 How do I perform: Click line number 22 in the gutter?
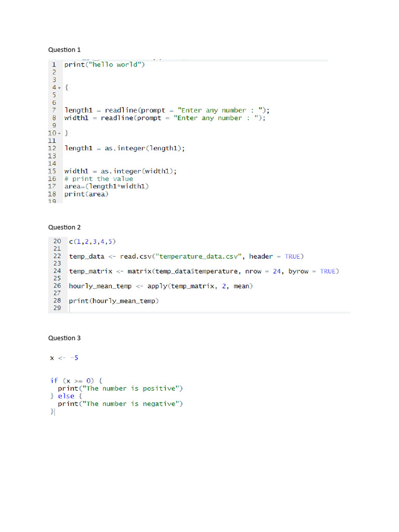[57, 256]
